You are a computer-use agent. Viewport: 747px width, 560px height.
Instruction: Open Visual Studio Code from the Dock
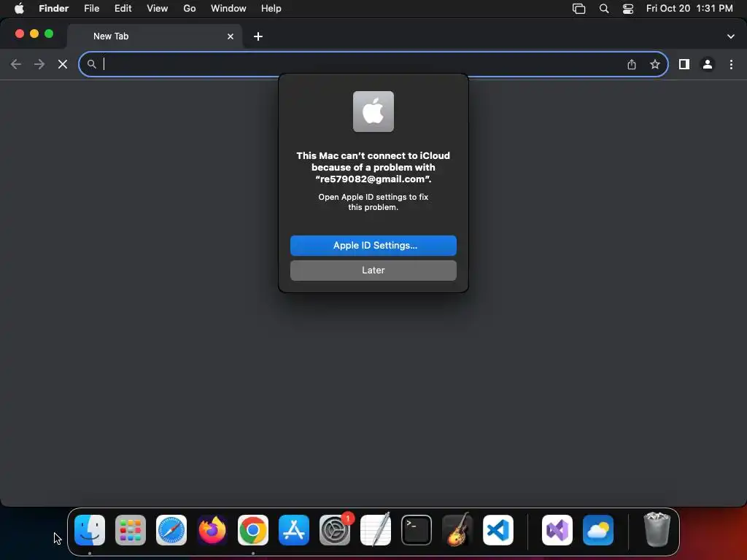pyautogui.click(x=498, y=530)
